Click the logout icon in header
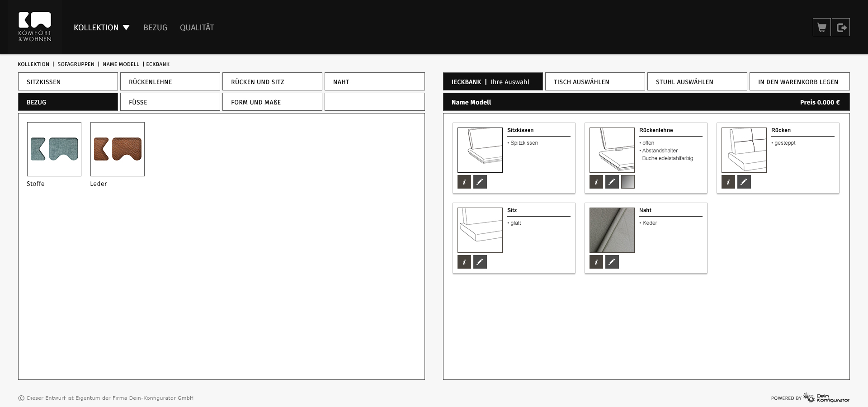Viewport: 868px width, 407px height. coord(841,28)
